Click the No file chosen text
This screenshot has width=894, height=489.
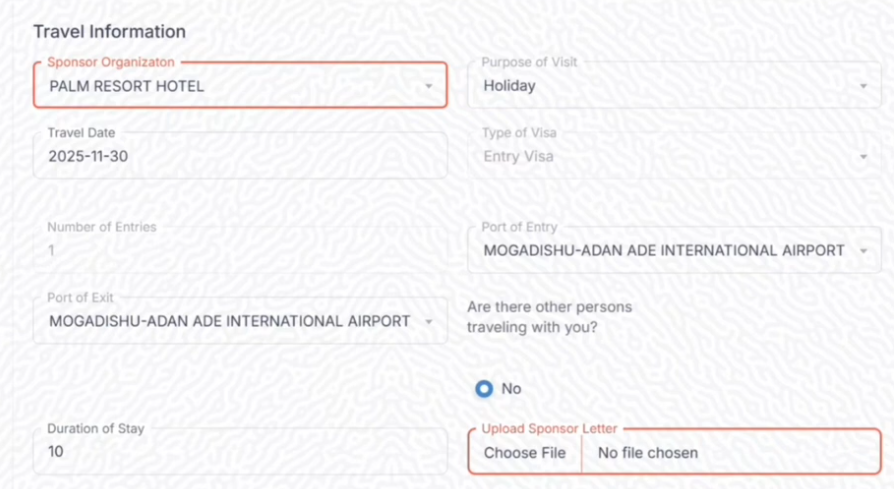pos(647,453)
